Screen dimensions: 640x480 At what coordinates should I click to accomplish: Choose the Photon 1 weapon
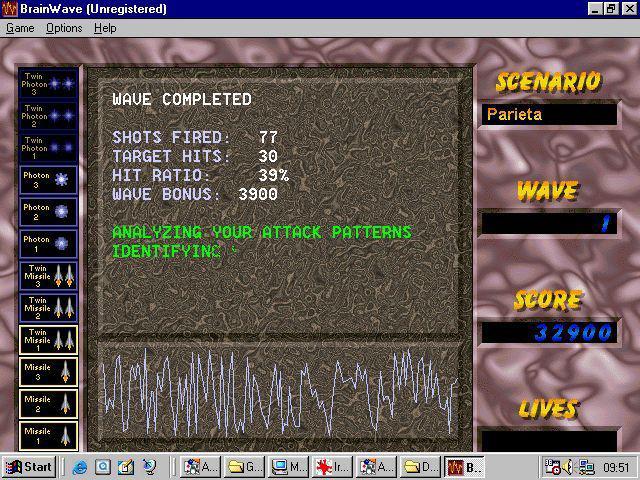pyautogui.click(x=48, y=244)
